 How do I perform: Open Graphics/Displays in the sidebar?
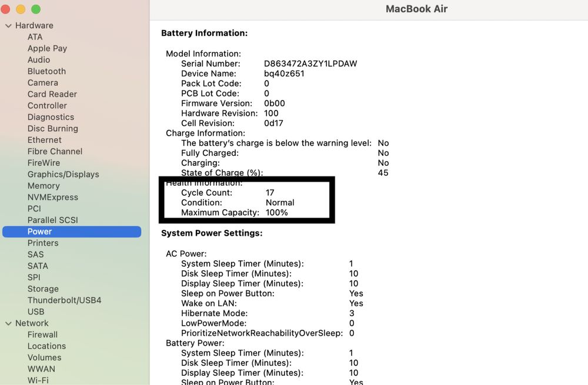(x=64, y=175)
